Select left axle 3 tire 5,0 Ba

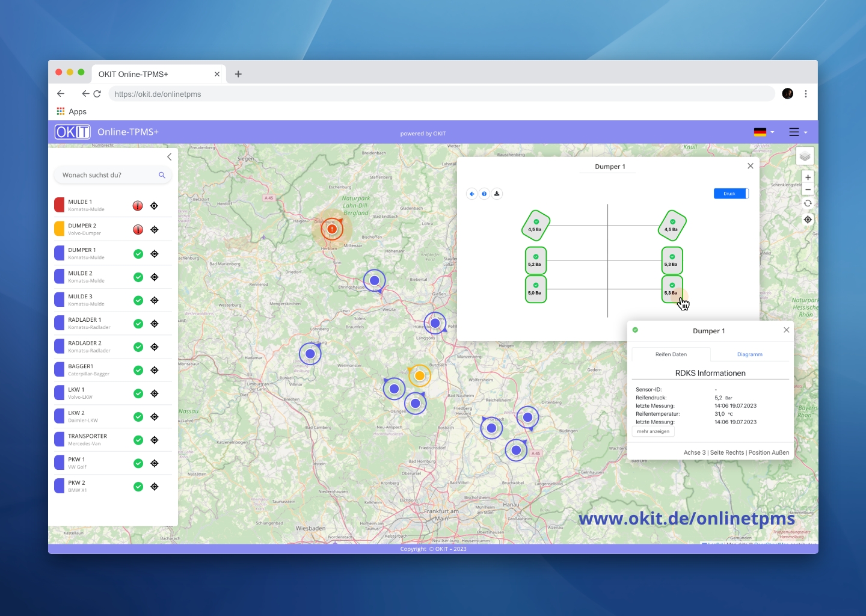535,289
